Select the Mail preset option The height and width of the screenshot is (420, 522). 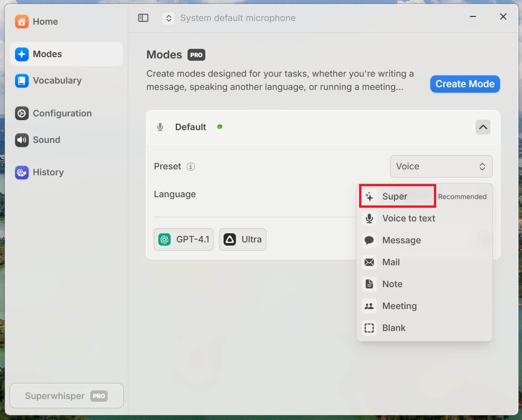391,262
